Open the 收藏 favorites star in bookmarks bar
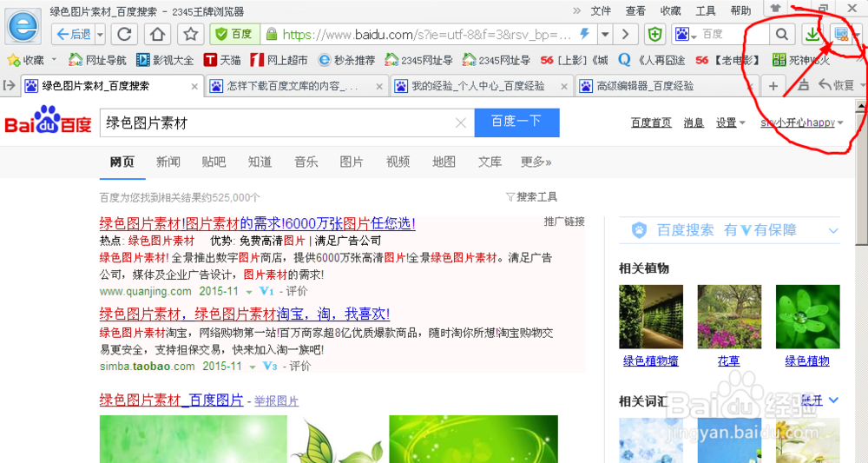 [x=26, y=60]
